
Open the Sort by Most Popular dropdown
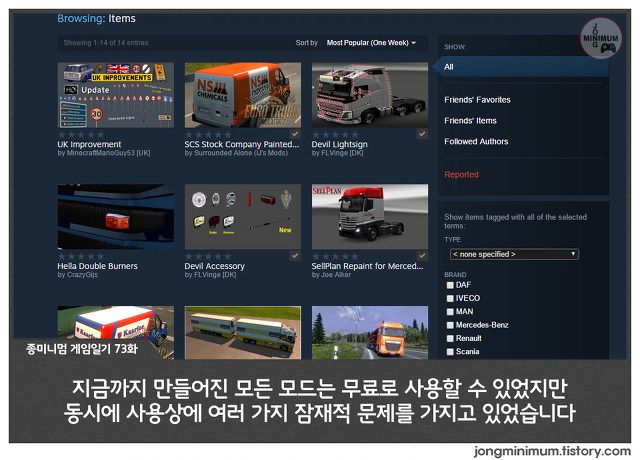pyautogui.click(x=371, y=42)
